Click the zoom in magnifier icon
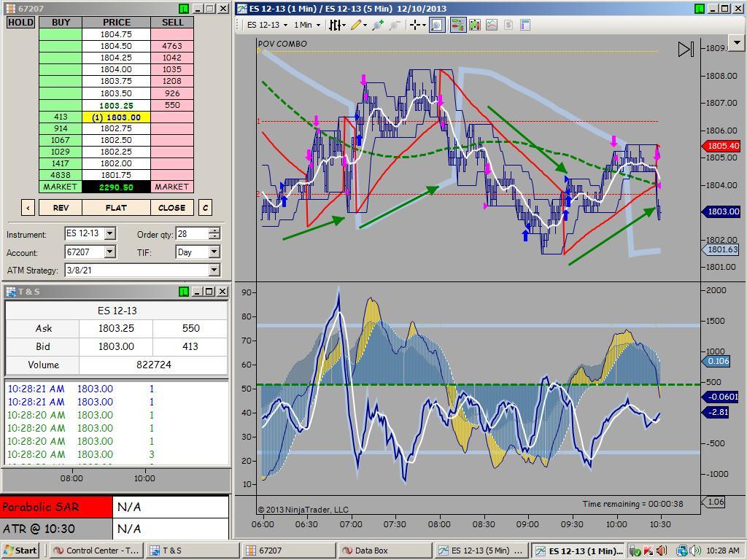The width and height of the screenshot is (747, 560). tap(379, 26)
